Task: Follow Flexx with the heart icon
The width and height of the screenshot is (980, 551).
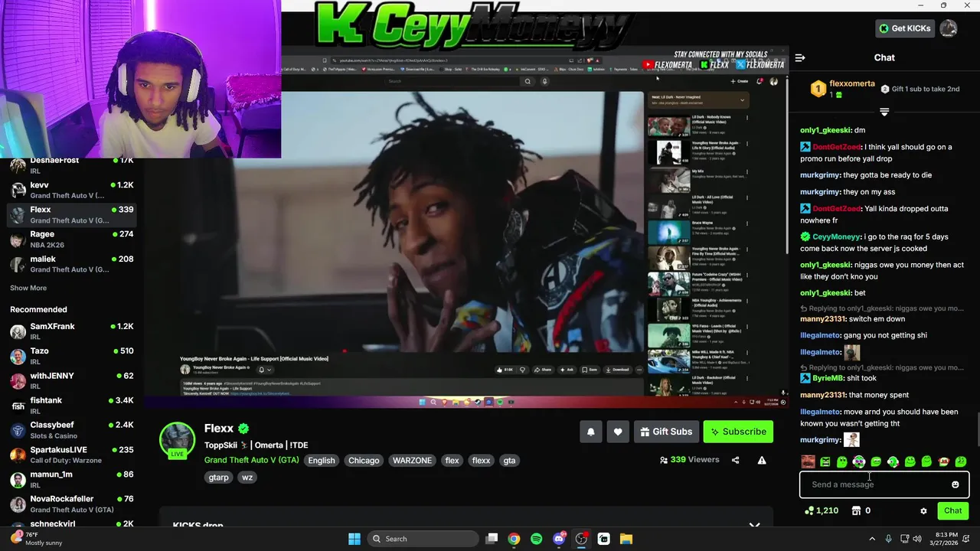Action: [x=618, y=432]
